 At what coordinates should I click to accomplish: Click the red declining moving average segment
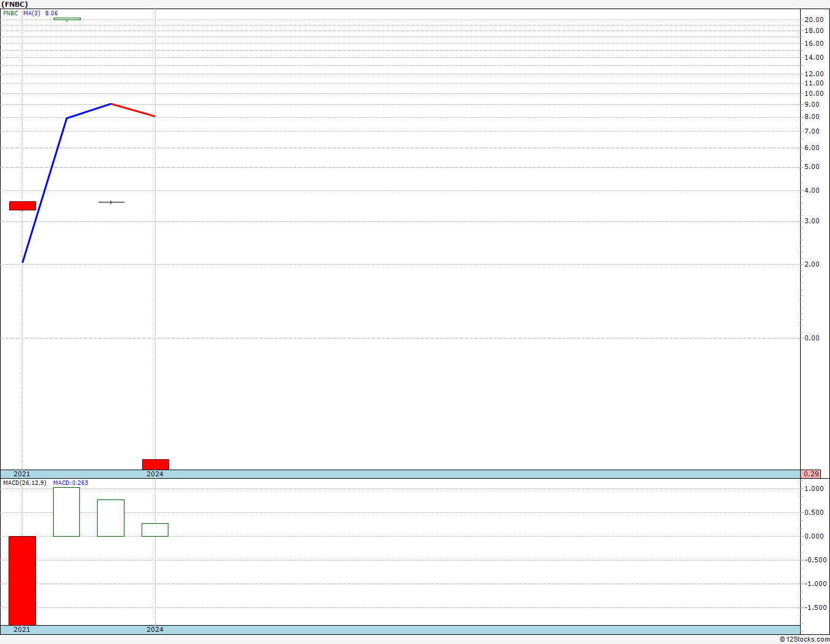(x=133, y=110)
